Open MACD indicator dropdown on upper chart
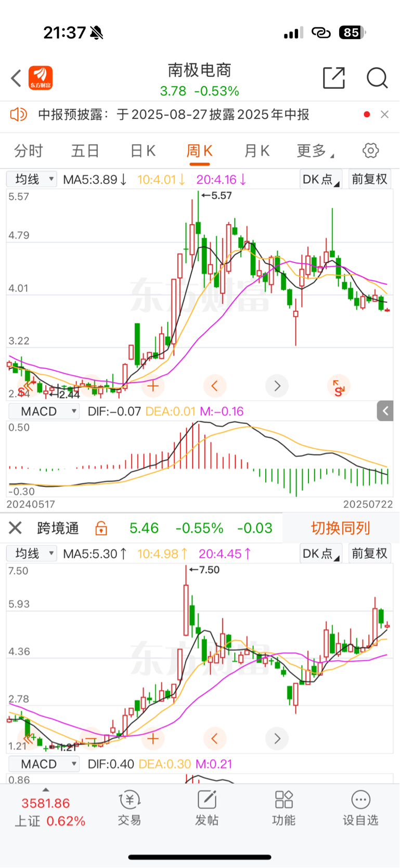 tap(44, 411)
